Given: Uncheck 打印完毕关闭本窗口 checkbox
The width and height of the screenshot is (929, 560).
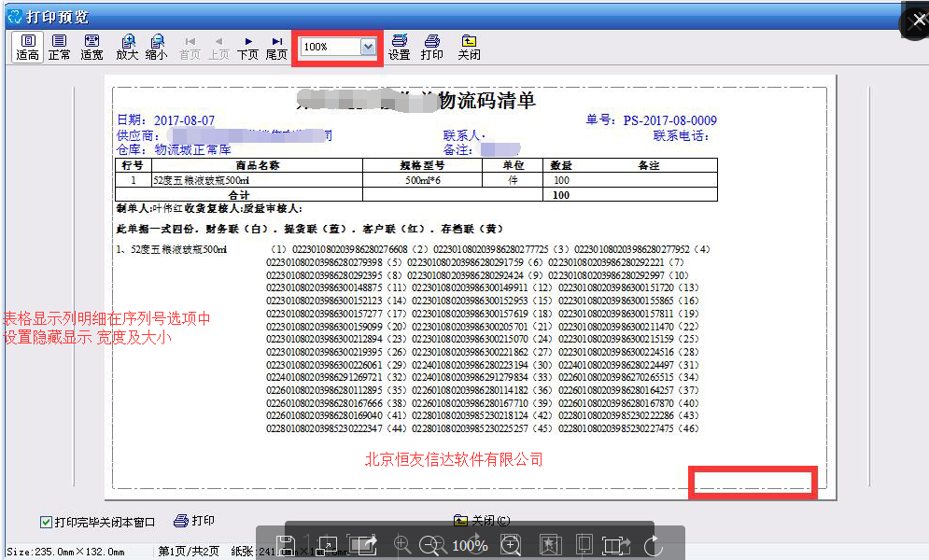Looking at the screenshot, I should pyautogui.click(x=46, y=522).
